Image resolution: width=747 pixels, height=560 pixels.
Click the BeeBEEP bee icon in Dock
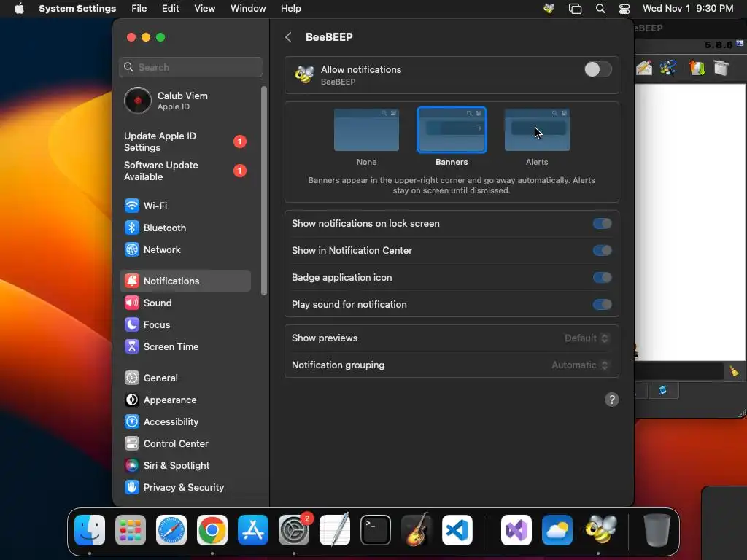(600, 529)
